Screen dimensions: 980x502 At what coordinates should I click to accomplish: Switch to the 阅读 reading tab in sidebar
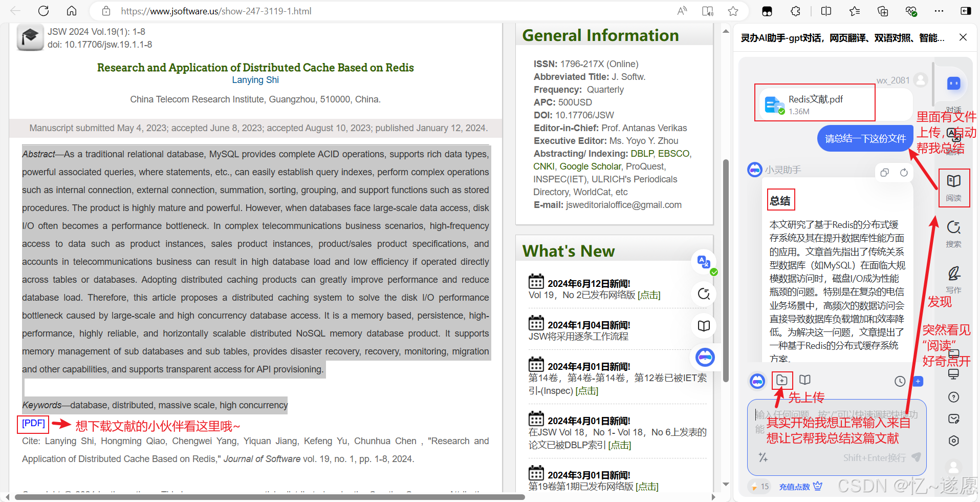[954, 188]
